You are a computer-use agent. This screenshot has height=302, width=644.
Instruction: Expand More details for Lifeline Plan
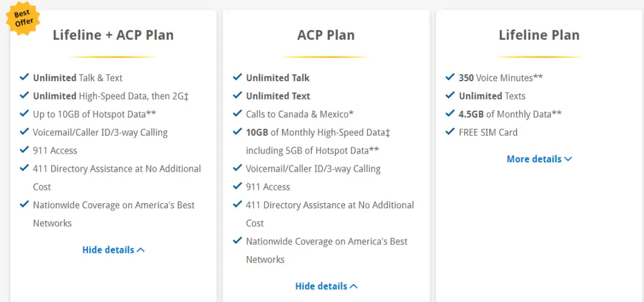[x=539, y=159]
